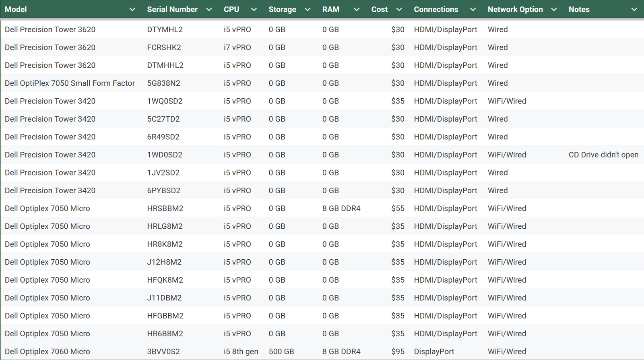The image size is (644, 360).
Task: Click the note "CD Drive didn't open"
Action: 604,155
